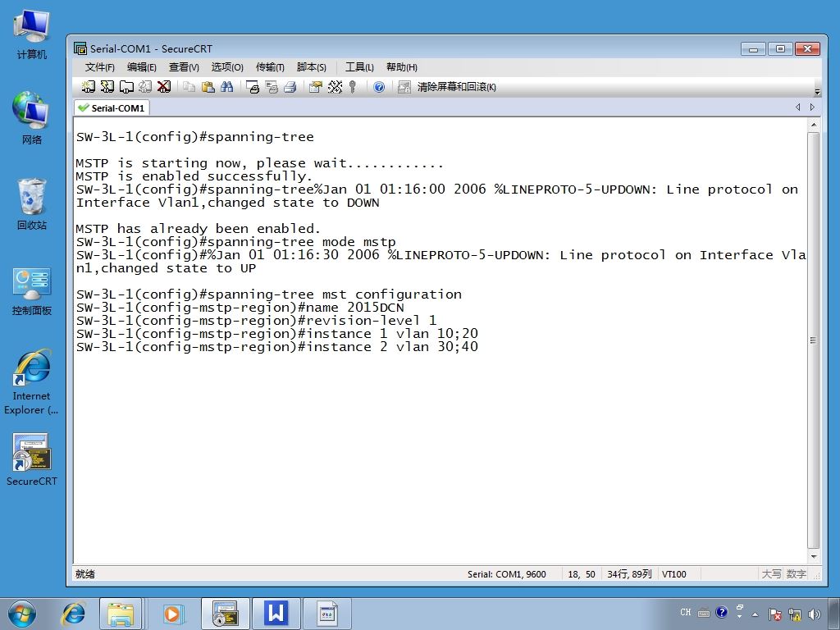Click the icon beside 清除屏幕和回滚
Screen dimensions: 840x630
pos(404,87)
